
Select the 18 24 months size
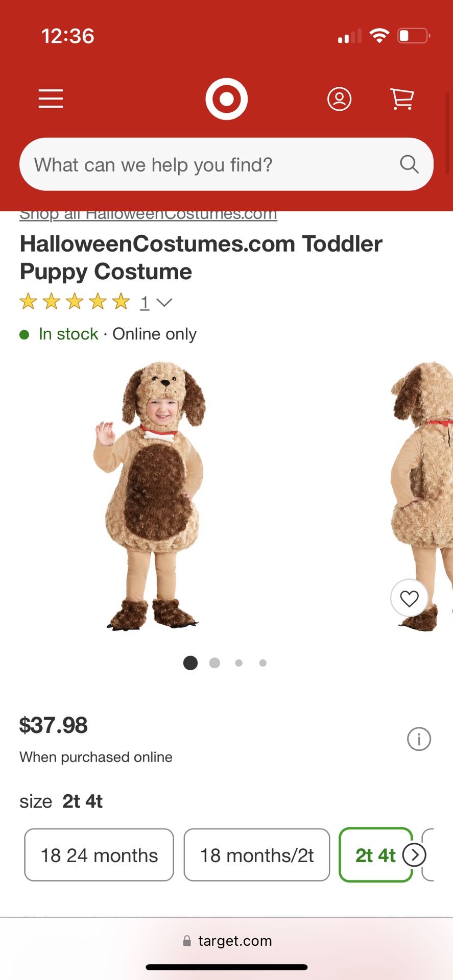99,855
